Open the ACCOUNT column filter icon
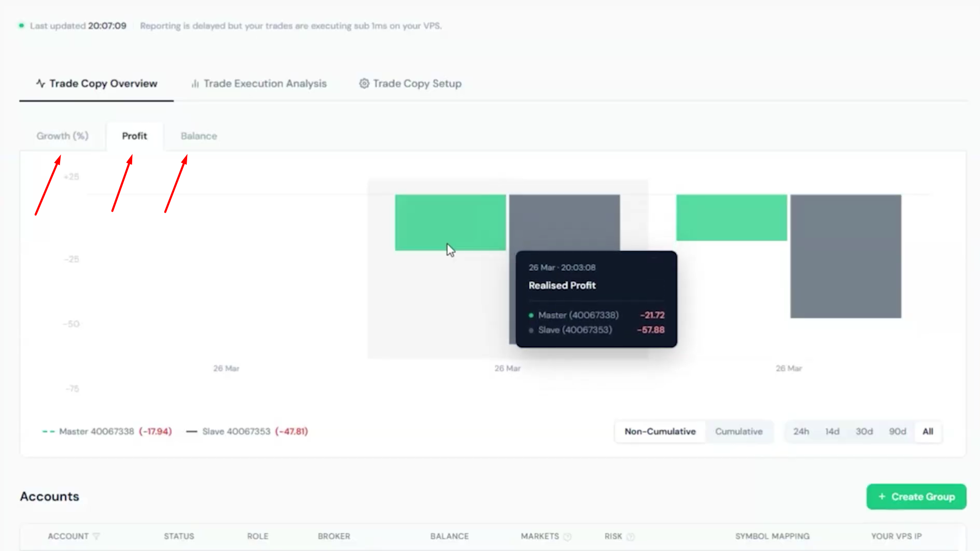980x551 pixels. [x=96, y=536]
